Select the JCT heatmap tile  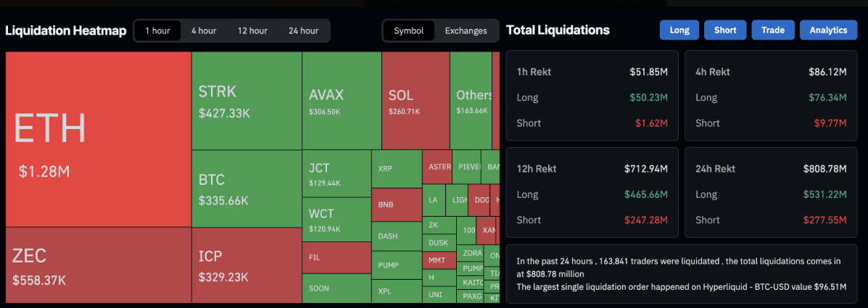[x=336, y=173]
